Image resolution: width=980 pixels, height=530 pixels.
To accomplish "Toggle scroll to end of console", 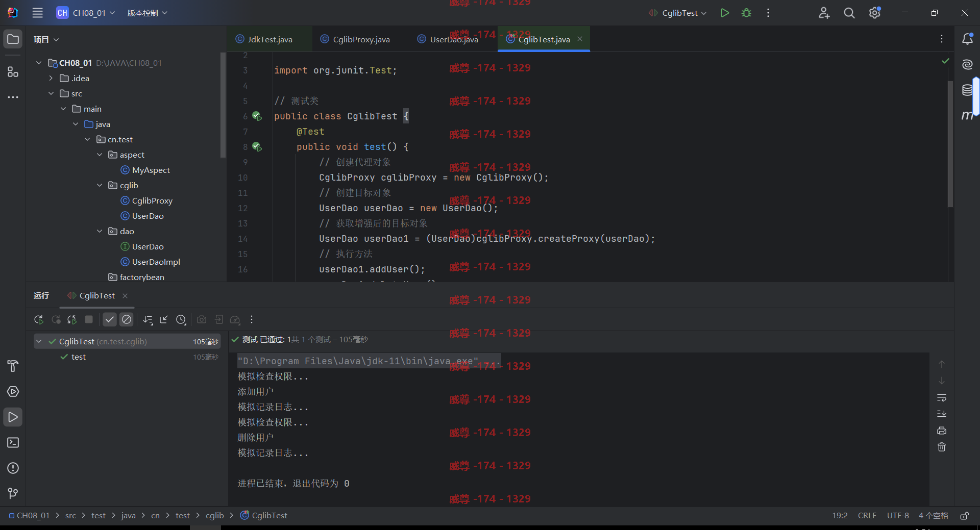I will (x=942, y=414).
